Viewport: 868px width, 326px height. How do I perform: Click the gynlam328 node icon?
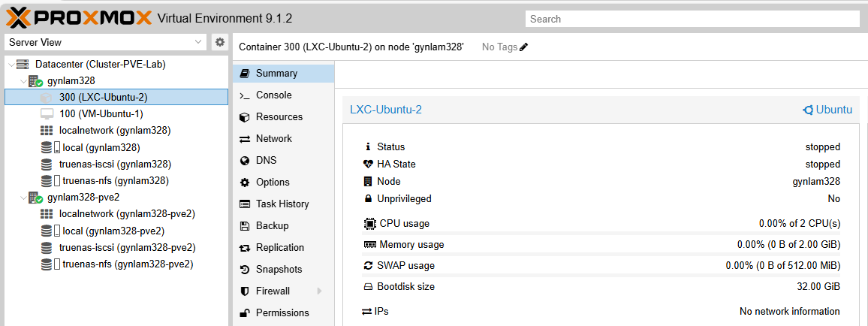pyautogui.click(x=35, y=81)
